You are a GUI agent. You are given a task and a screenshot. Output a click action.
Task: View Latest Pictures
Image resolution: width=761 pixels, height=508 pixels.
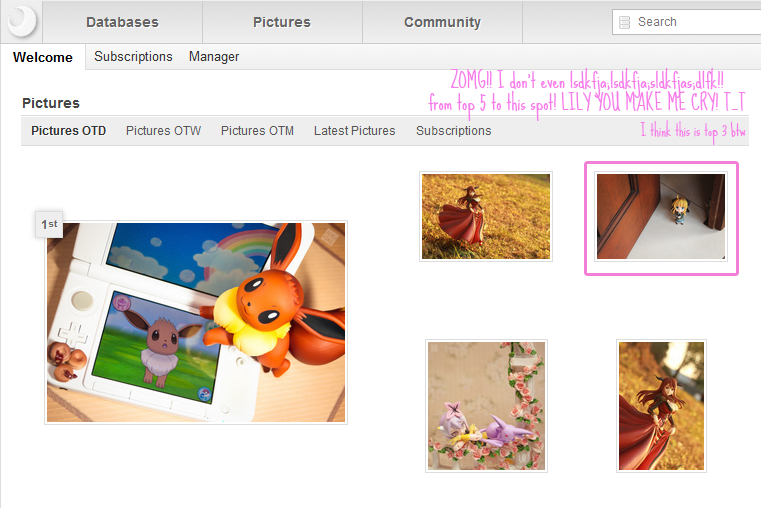tap(355, 131)
